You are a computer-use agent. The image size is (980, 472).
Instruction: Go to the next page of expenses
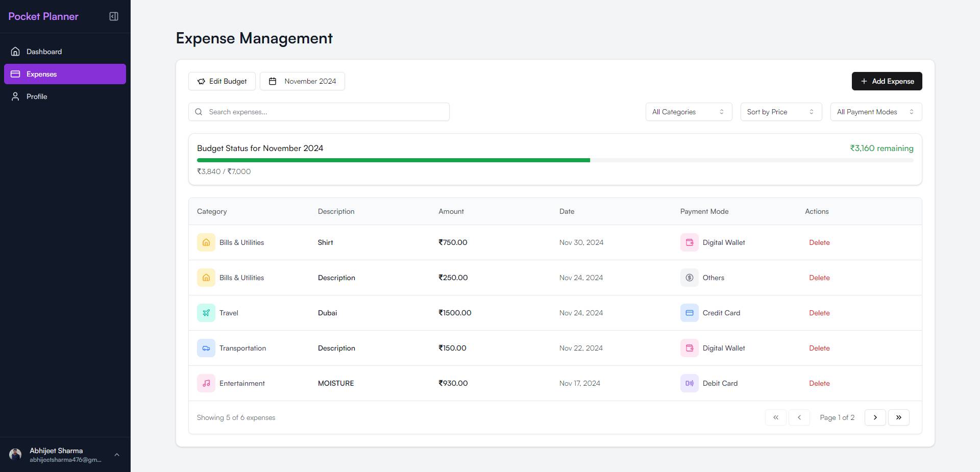tap(875, 417)
